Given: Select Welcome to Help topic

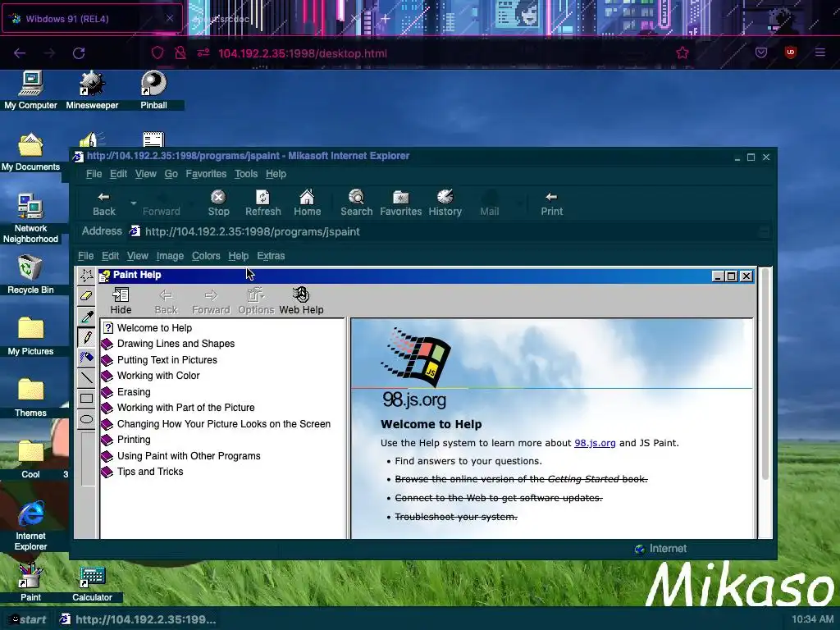Looking at the screenshot, I should pyautogui.click(x=154, y=328).
